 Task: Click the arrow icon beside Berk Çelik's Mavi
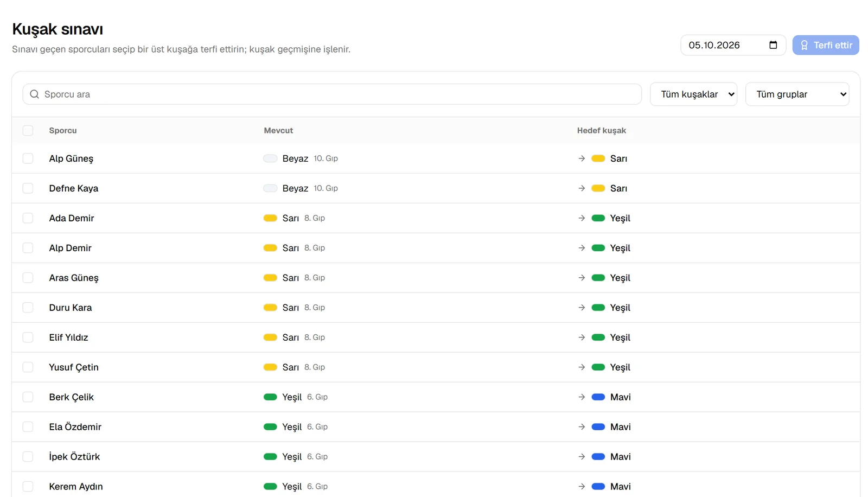(x=582, y=397)
